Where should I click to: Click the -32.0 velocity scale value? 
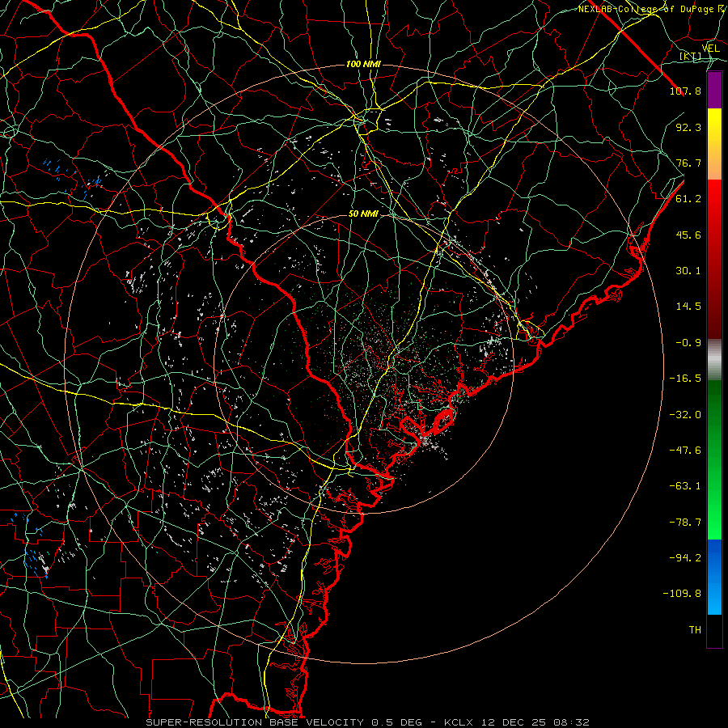(x=685, y=415)
